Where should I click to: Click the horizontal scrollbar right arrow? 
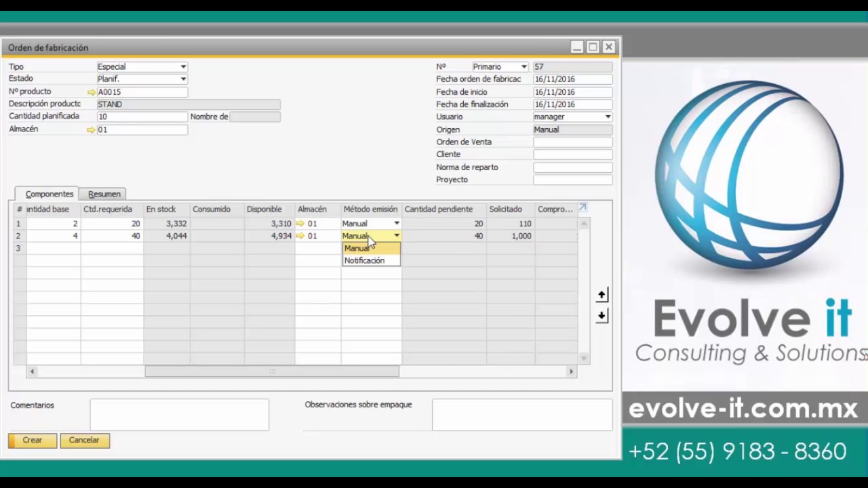click(x=571, y=371)
